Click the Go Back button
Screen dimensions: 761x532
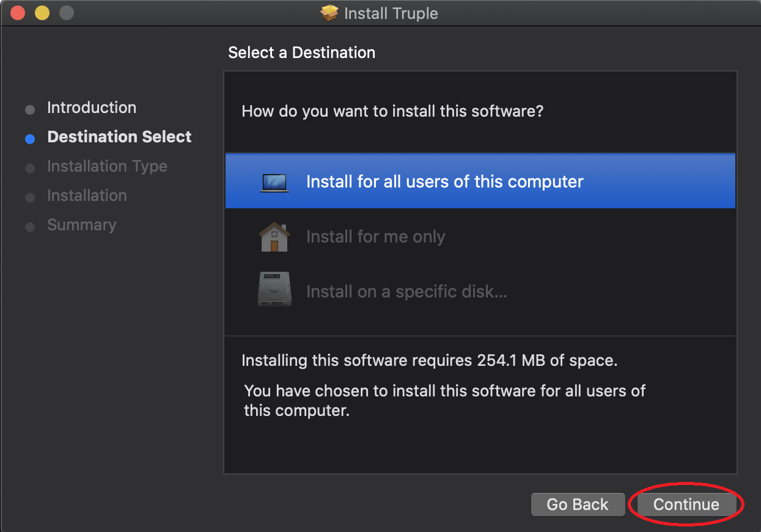[x=578, y=505]
